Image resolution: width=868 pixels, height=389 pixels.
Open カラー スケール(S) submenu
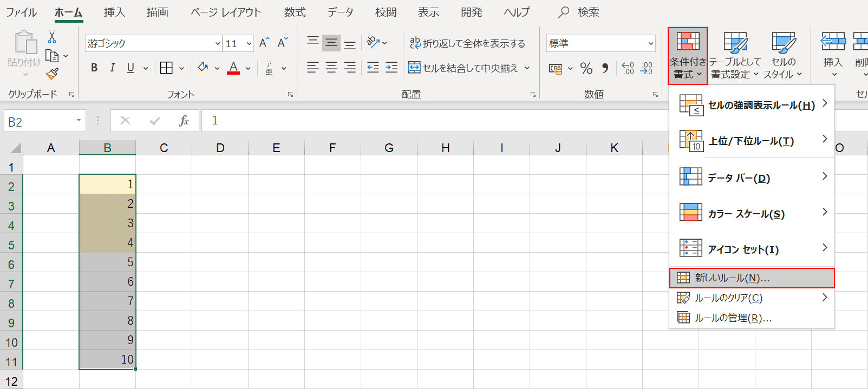(x=752, y=213)
